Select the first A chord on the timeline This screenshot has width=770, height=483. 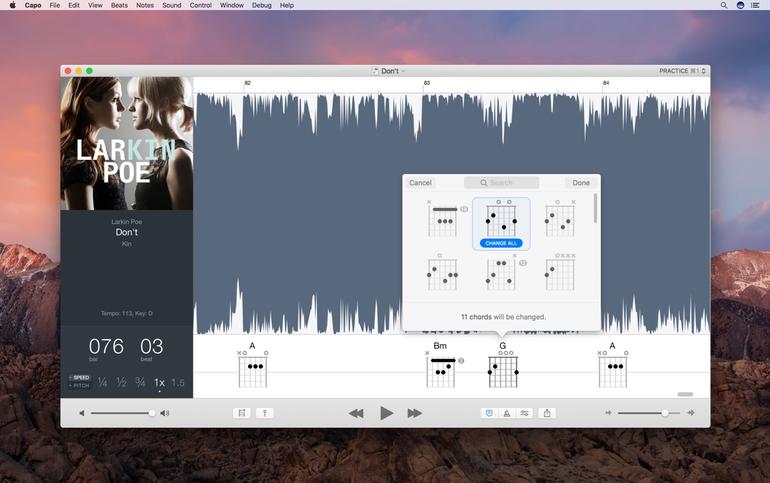252,366
